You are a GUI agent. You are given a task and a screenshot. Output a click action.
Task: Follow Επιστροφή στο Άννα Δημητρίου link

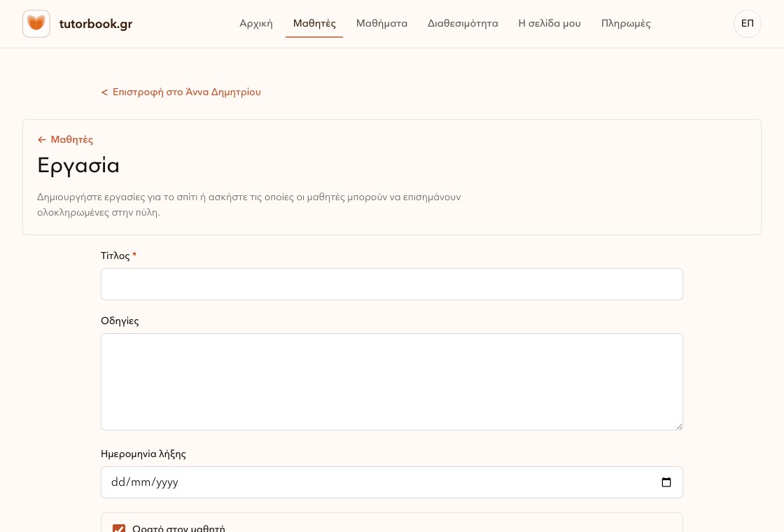coord(181,92)
